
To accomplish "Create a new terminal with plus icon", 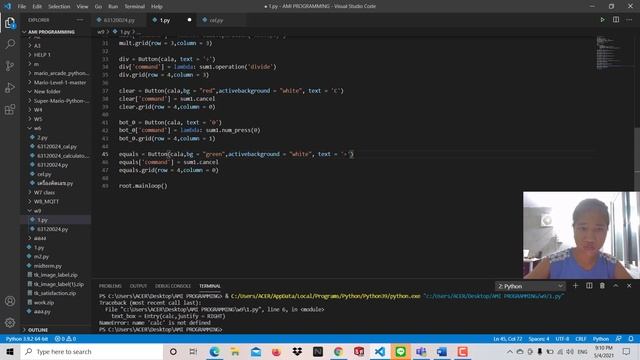I will (576, 286).
